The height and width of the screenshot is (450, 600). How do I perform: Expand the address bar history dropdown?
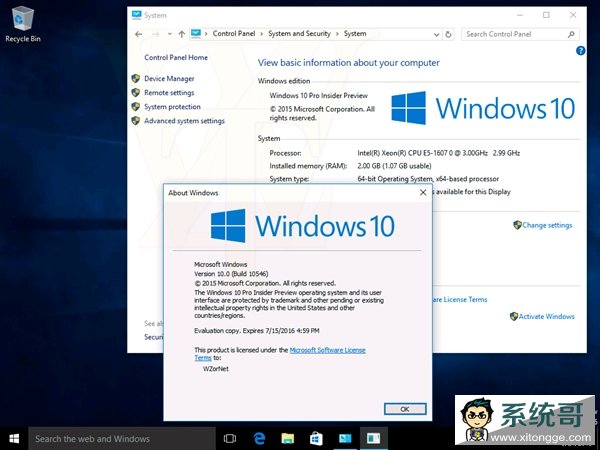[x=436, y=34]
